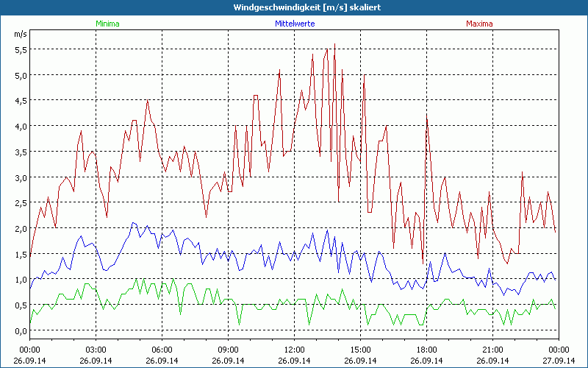The width and height of the screenshot is (588, 368).
Task: Click the 27.09.14 date label
Action: [558, 361]
